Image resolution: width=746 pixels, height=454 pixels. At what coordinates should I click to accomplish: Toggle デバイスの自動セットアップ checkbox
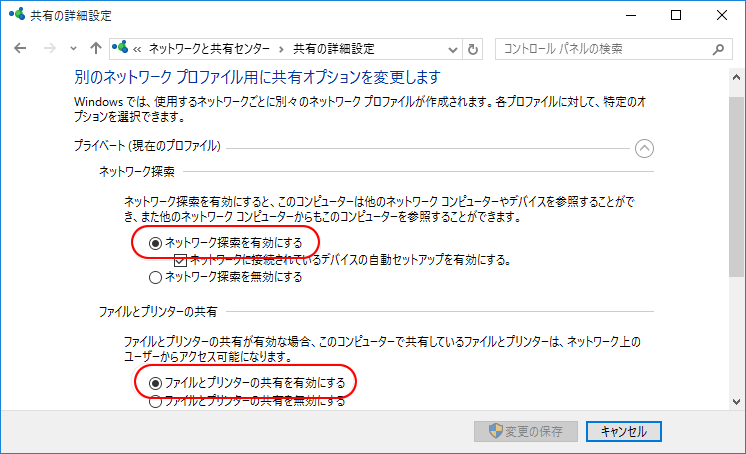pos(180,260)
